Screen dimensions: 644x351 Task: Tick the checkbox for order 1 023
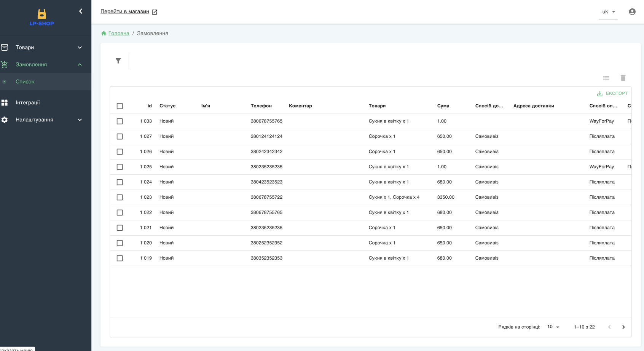(120, 198)
